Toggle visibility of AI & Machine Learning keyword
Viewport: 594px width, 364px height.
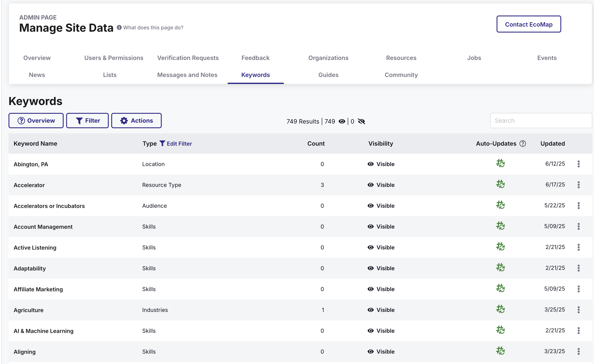coord(381,331)
